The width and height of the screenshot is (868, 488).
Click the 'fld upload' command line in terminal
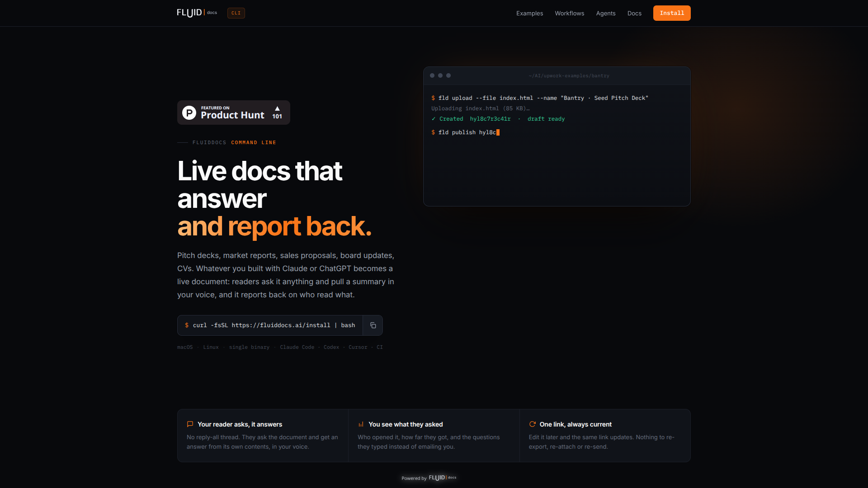pyautogui.click(x=540, y=98)
